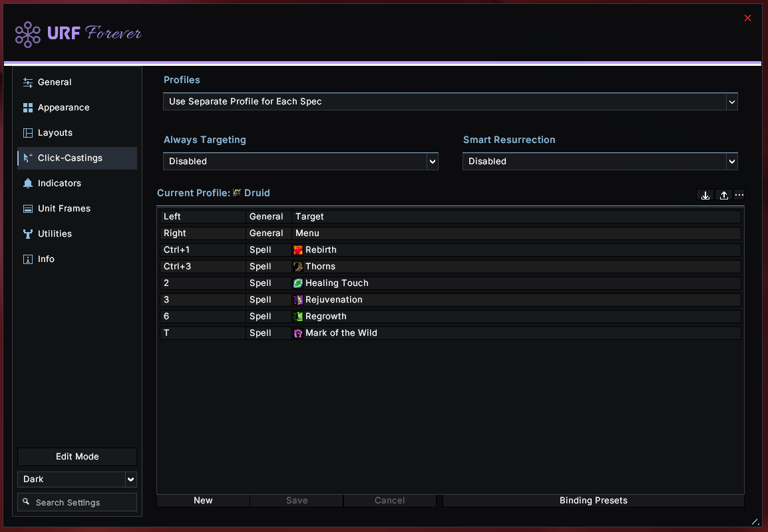Open the Dark theme selector box
Screen dimensions: 768x532
77,479
